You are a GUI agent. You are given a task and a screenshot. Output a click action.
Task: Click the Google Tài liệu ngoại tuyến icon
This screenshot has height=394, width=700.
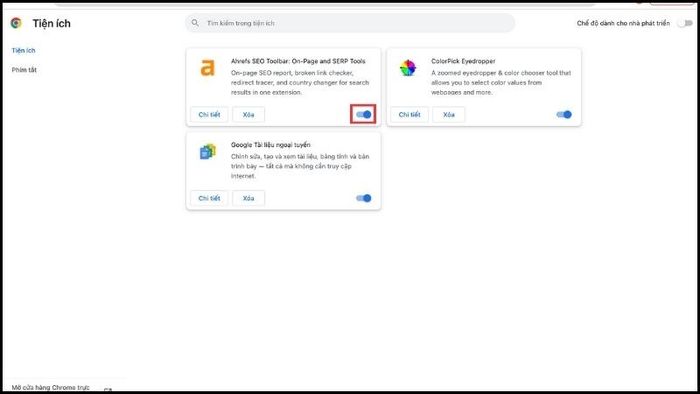(207, 152)
